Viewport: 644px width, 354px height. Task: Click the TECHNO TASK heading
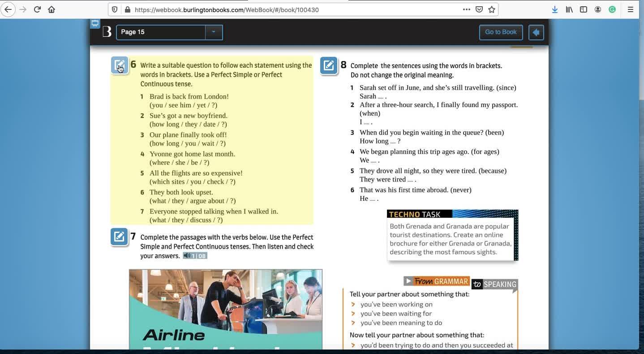click(x=415, y=214)
